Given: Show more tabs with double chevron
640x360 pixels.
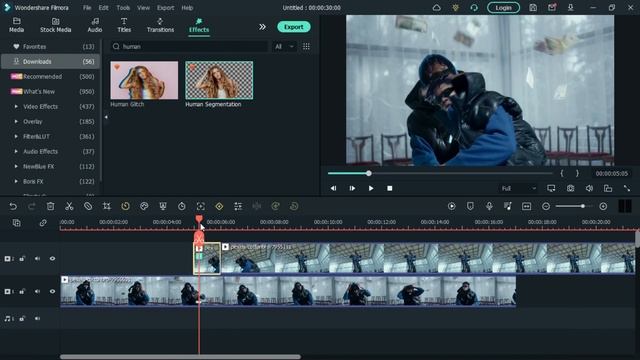Looking at the screenshot, I should pos(262,27).
